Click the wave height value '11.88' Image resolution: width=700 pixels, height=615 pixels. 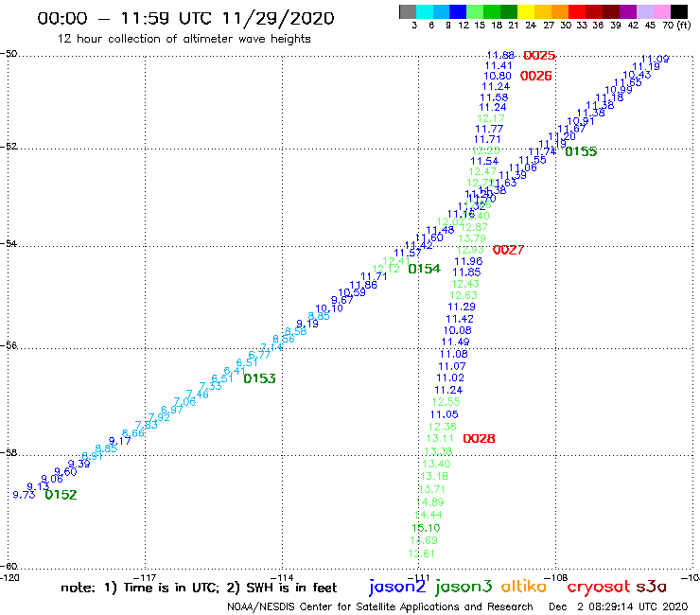(500, 56)
